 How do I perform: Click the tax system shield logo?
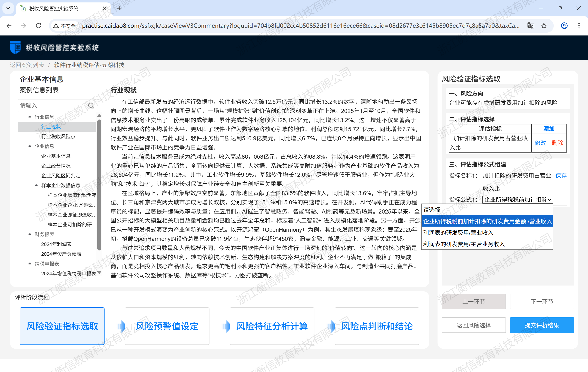point(15,47)
